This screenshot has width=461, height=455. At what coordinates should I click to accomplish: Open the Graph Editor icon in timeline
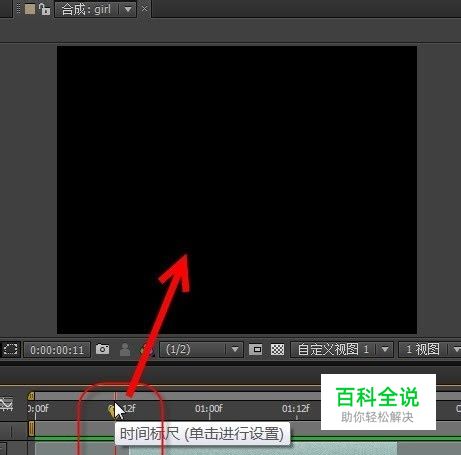click(x=7, y=404)
